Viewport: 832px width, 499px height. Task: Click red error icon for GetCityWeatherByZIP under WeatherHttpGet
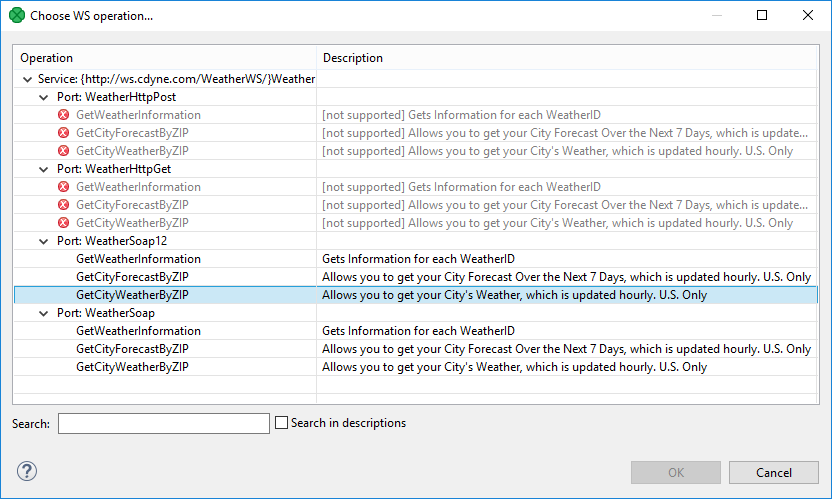64,223
